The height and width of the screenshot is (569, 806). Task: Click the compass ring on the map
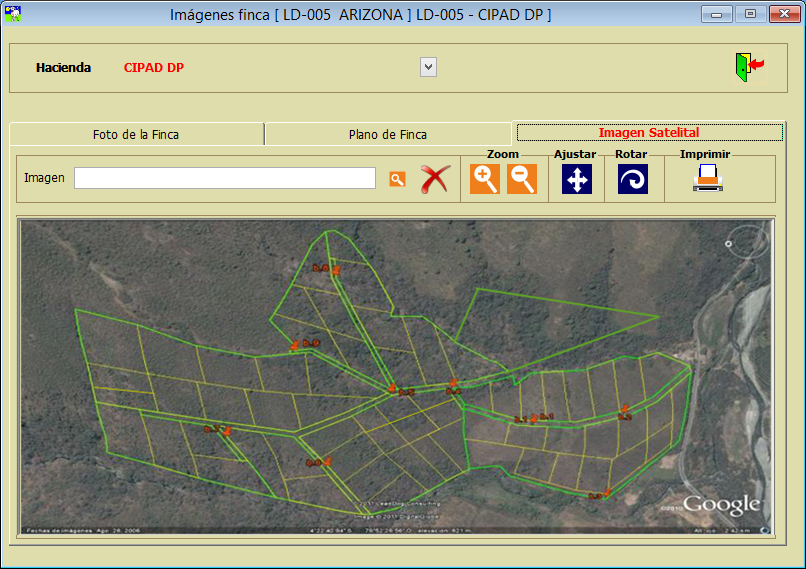(x=742, y=241)
